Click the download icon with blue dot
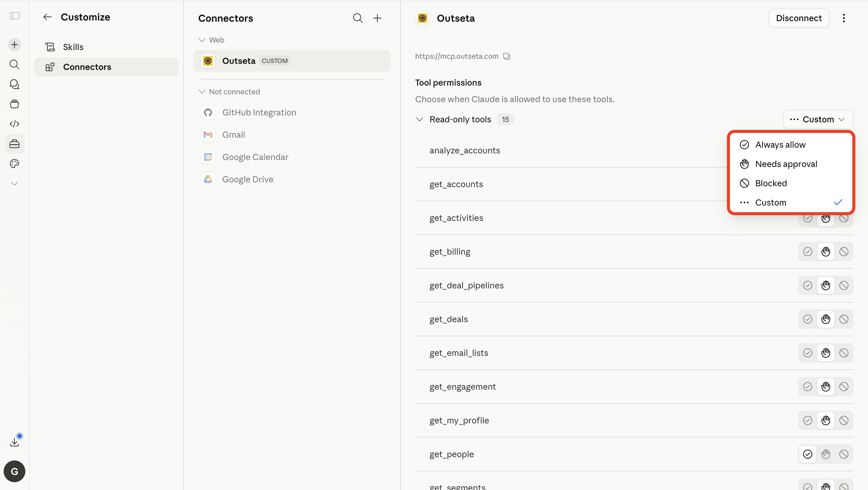Viewport: 868px width, 490px height. point(14,441)
